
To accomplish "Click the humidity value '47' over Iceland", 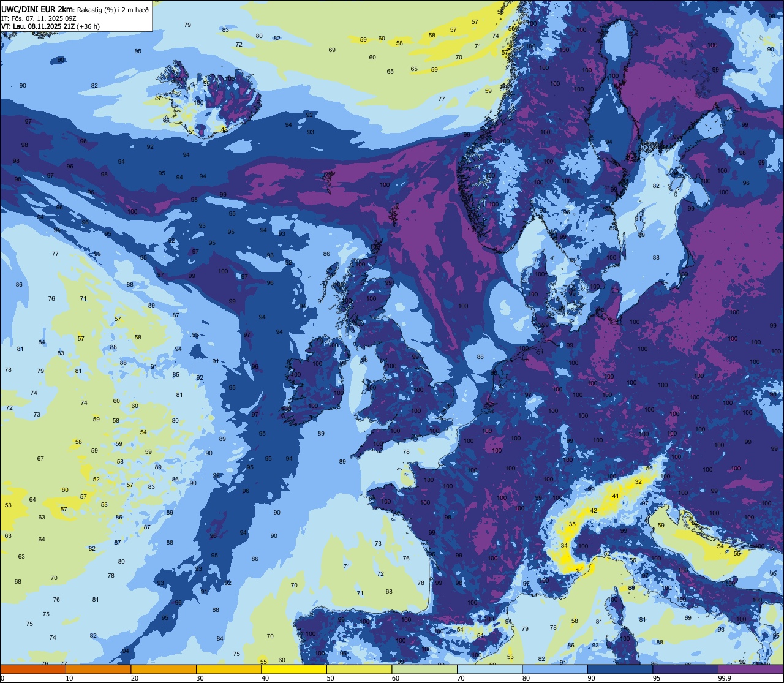I will 158,98.
